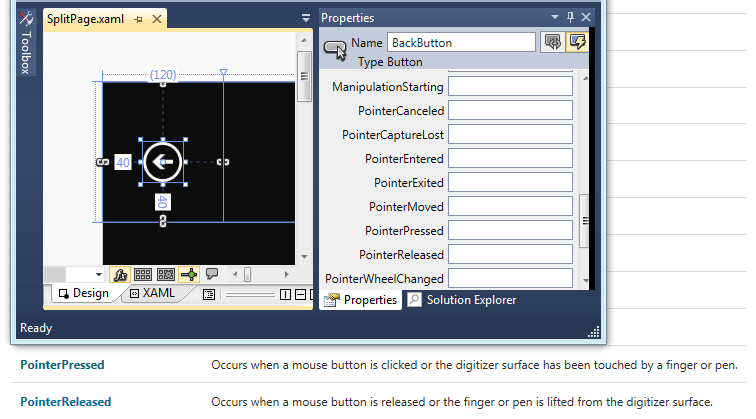This screenshot has height=419, width=756.
Task: Toggle the snap grid display button
Action: (x=143, y=274)
